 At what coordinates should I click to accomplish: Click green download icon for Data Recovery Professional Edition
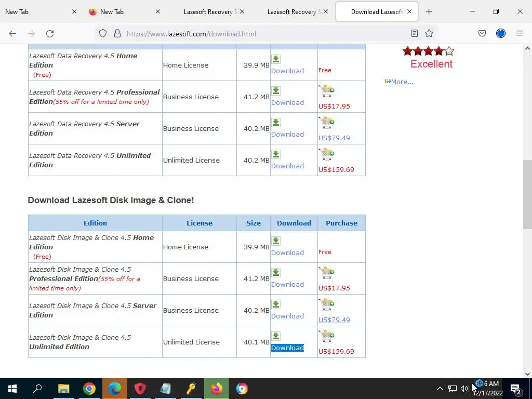276,90
